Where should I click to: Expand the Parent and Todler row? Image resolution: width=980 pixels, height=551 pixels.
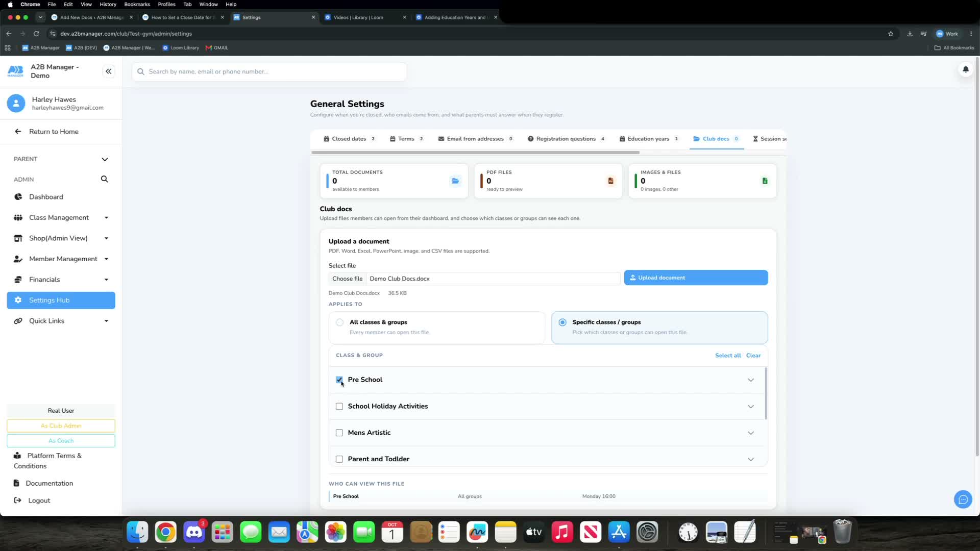(x=751, y=459)
